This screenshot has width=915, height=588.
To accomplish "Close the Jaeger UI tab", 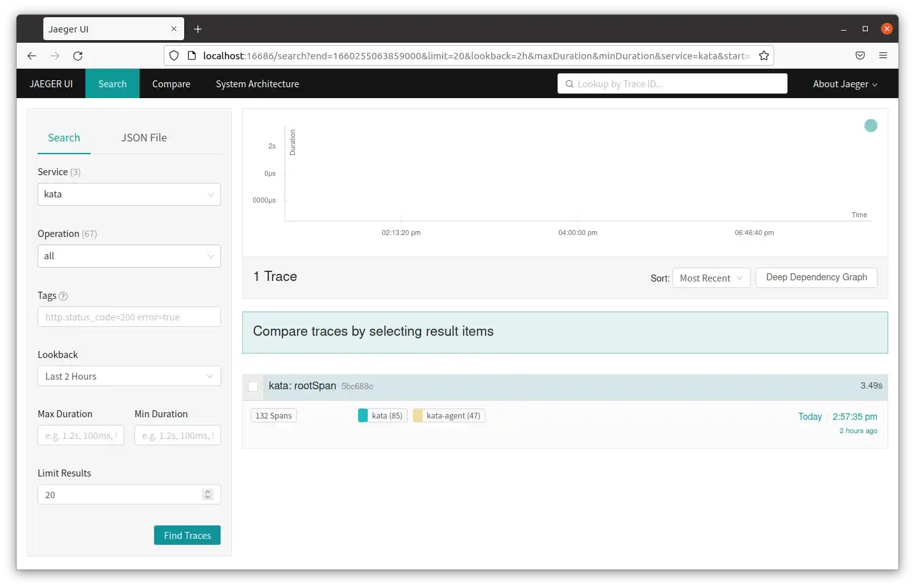I will click(174, 29).
